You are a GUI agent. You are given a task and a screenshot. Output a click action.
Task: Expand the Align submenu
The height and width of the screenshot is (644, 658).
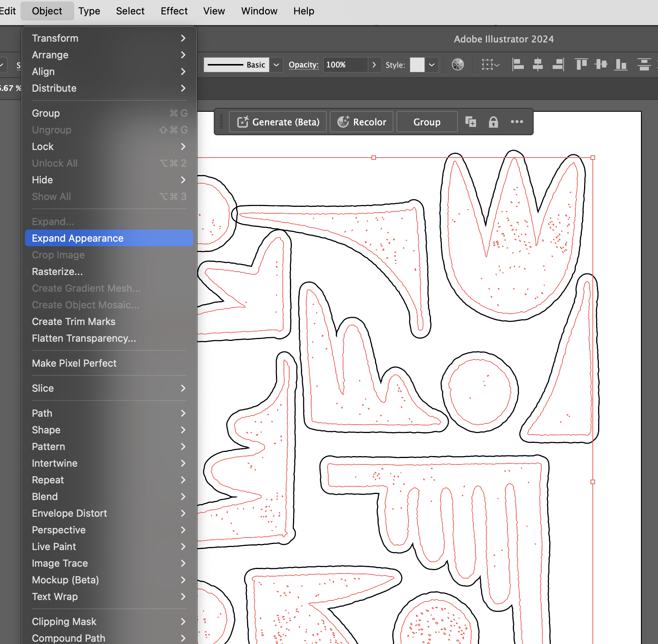[109, 72]
